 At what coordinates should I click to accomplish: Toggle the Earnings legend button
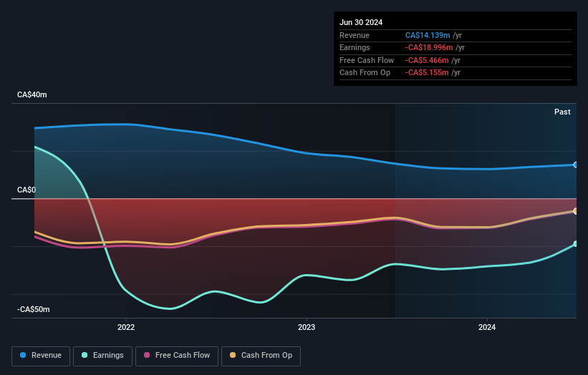coord(102,356)
